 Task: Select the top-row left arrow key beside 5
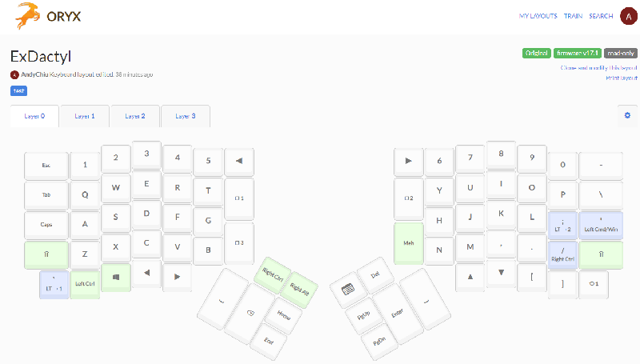(239, 161)
